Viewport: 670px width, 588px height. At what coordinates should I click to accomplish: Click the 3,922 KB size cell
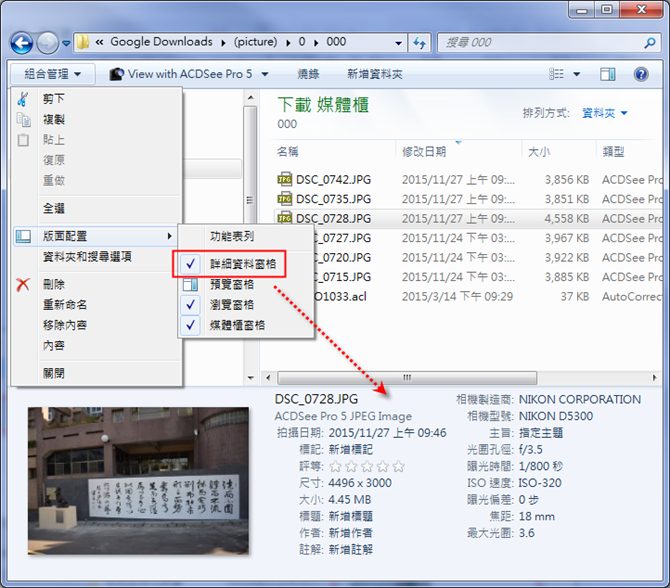coord(567,258)
